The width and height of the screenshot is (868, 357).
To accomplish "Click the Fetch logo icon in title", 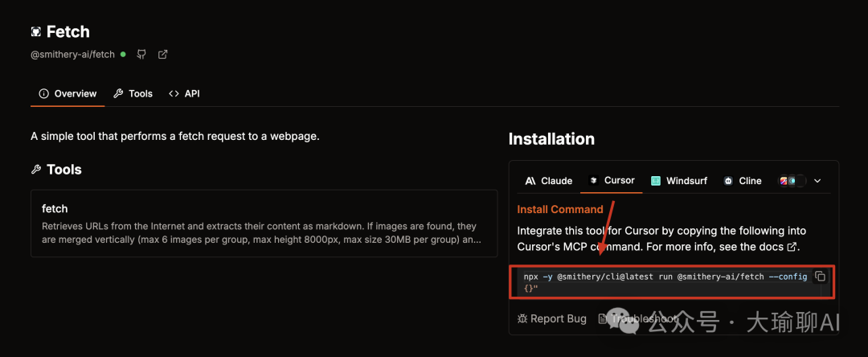I will click(x=35, y=32).
